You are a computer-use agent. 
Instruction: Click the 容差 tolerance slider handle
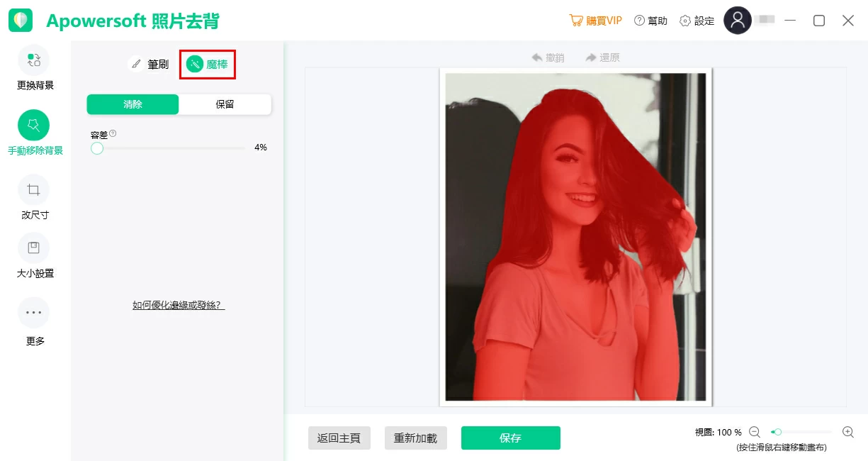[97, 148]
